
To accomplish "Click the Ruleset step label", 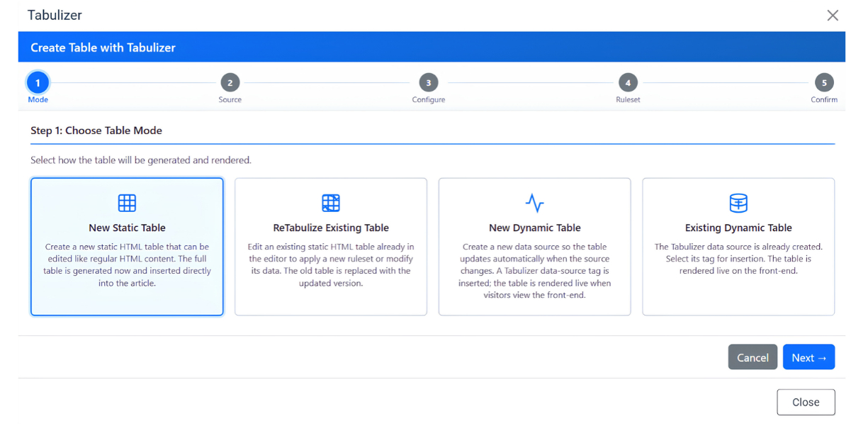I will tap(627, 100).
